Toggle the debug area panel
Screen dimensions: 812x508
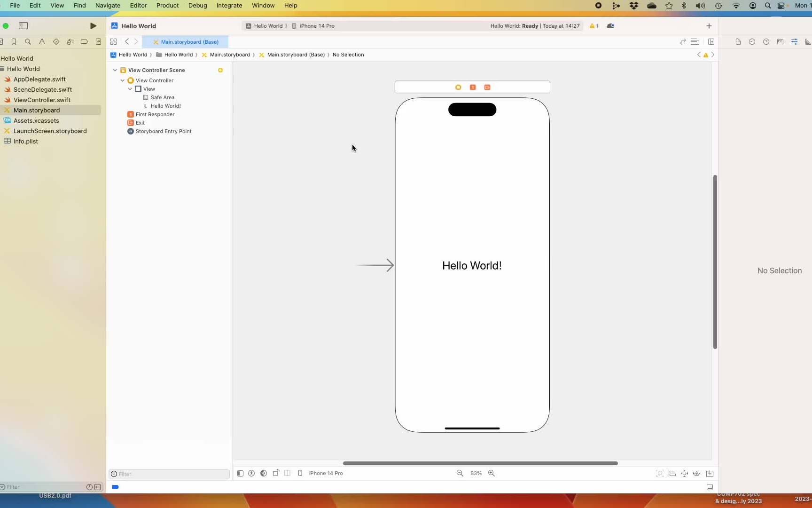click(x=710, y=487)
